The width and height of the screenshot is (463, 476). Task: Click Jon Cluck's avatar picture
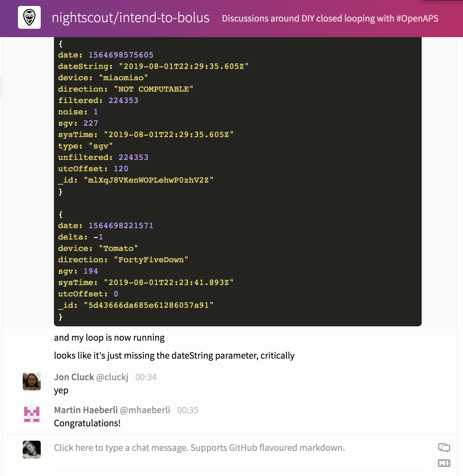[32, 381]
